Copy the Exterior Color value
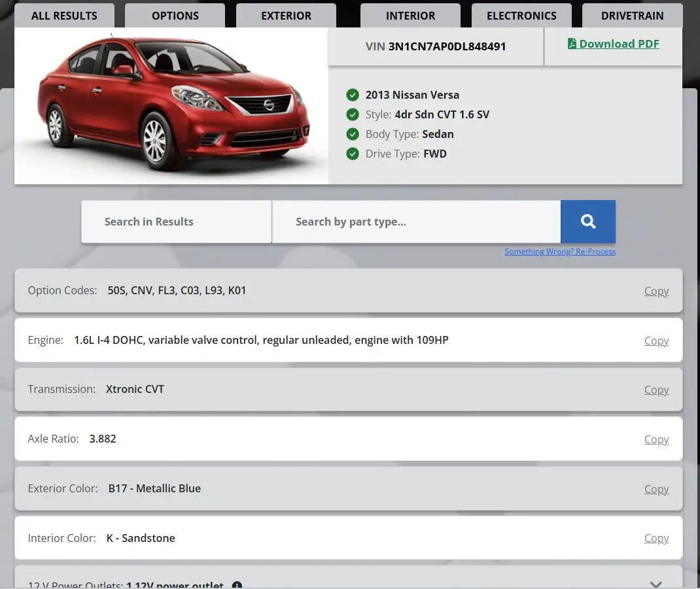Viewport: 700px width, 589px height. (x=656, y=489)
